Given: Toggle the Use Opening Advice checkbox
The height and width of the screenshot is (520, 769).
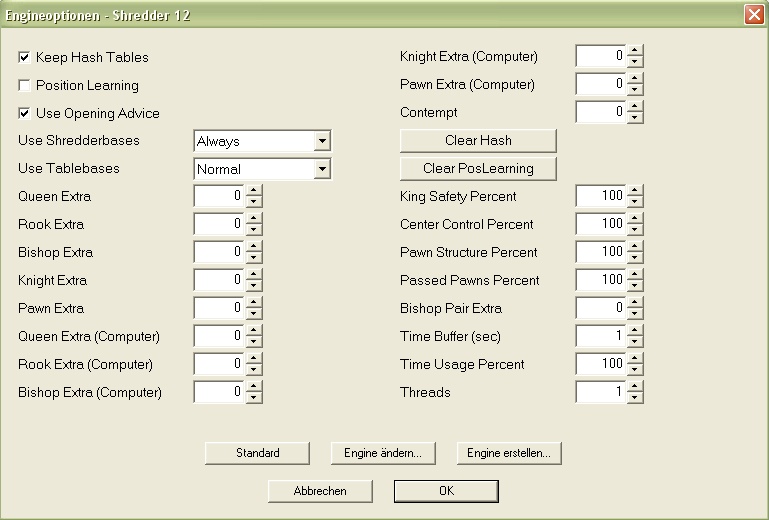Looking at the screenshot, I should (24, 113).
